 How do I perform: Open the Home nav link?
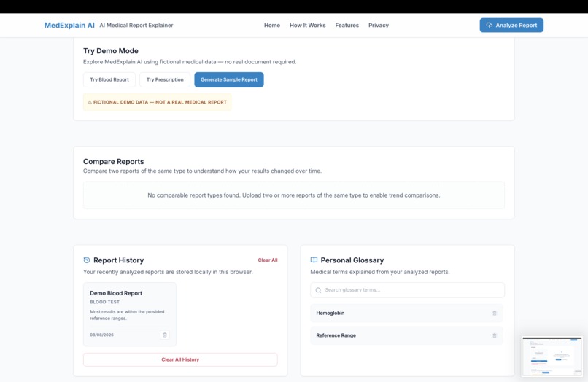tap(272, 25)
